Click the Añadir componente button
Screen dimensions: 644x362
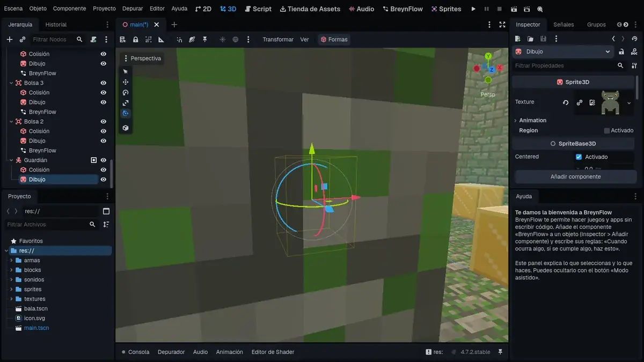[576, 177]
